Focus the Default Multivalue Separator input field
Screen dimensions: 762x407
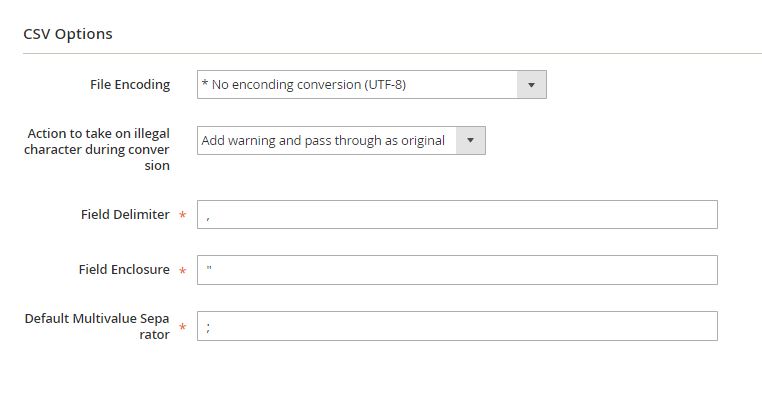(457, 326)
